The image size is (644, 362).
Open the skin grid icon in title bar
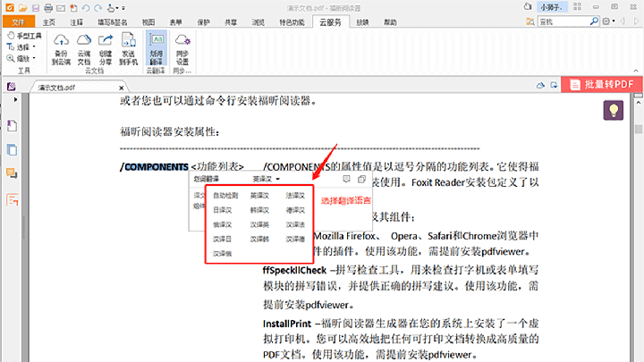(577, 6)
